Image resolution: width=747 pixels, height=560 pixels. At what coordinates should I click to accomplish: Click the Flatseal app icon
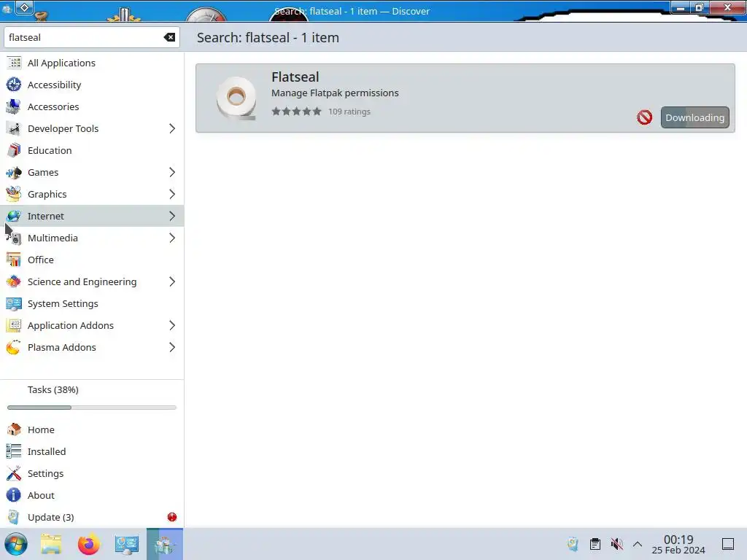pyautogui.click(x=236, y=98)
